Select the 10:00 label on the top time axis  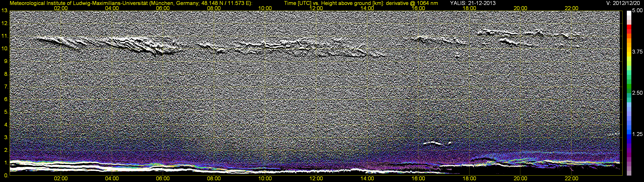click(x=265, y=8)
